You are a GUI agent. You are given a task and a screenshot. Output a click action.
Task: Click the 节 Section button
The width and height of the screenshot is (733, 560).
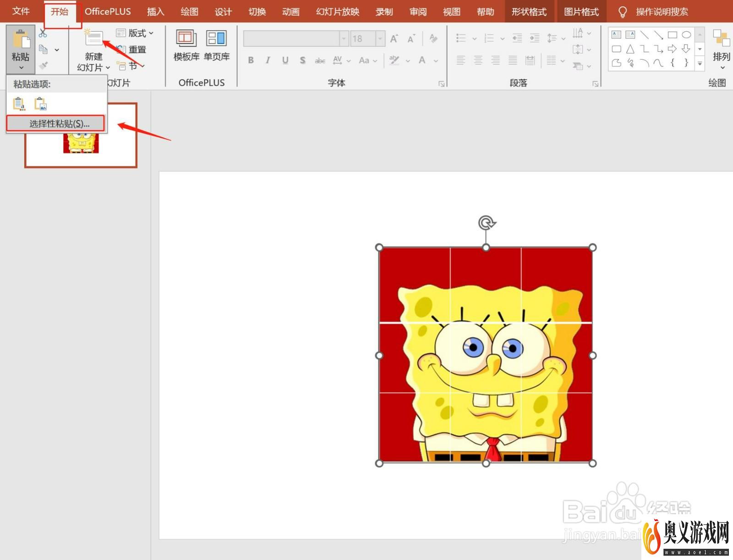[130, 66]
